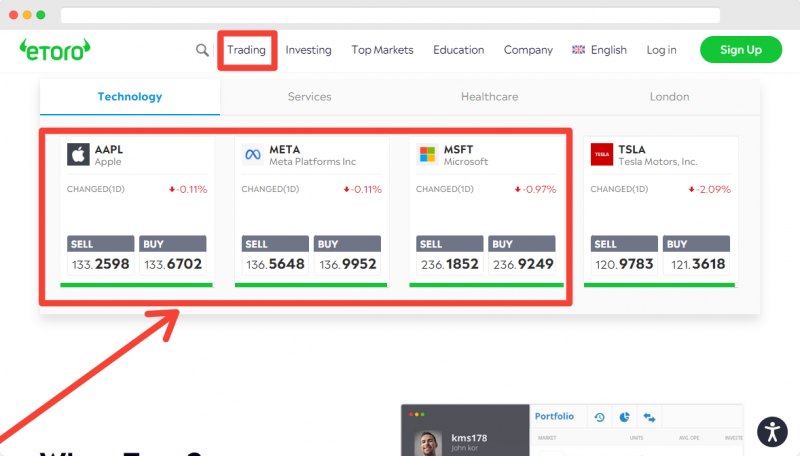Click the UK flag language icon
The image size is (800, 456).
[x=578, y=49]
